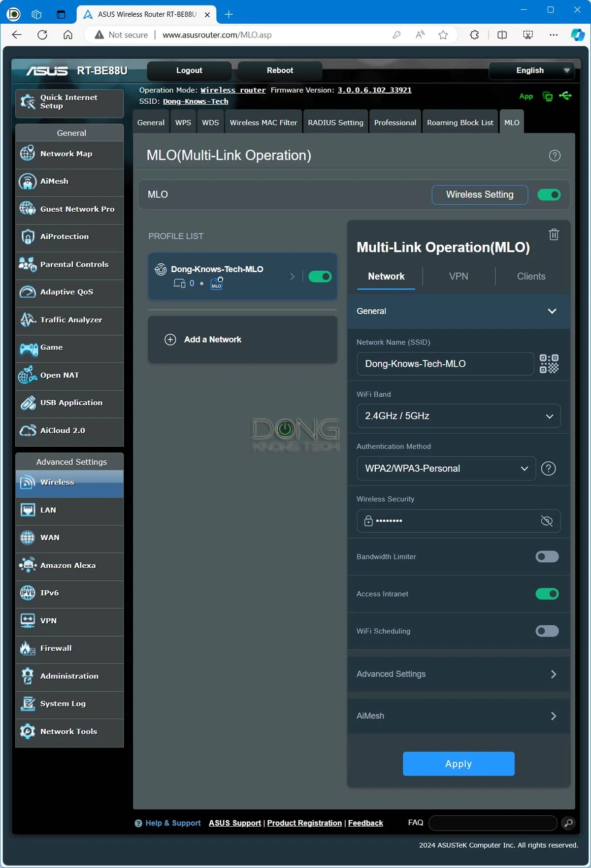
Task: Open the AiMesh sidebar icon
Action: (28, 182)
